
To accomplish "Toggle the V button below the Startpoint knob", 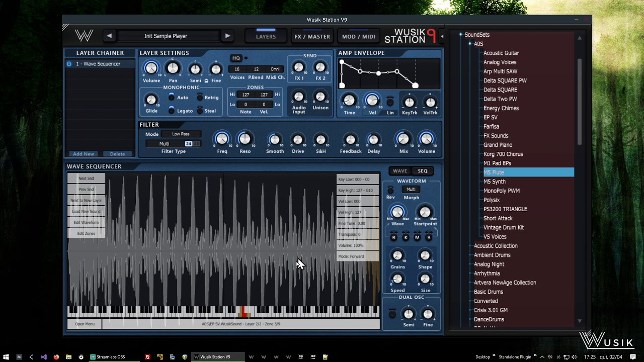I will coord(429,237).
